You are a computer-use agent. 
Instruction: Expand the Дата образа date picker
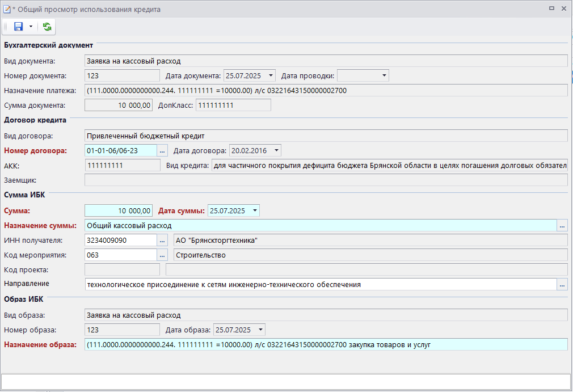260,330
